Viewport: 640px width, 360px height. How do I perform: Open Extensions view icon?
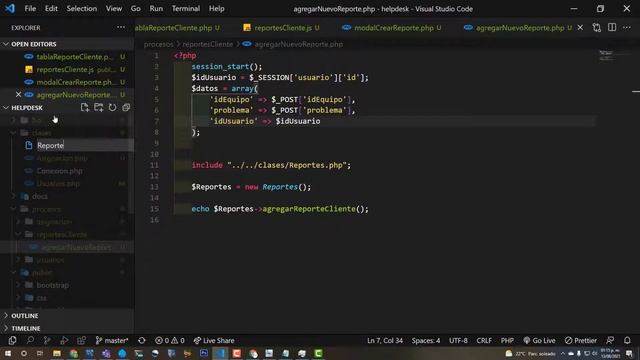pyautogui.click(x=81, y=340)
